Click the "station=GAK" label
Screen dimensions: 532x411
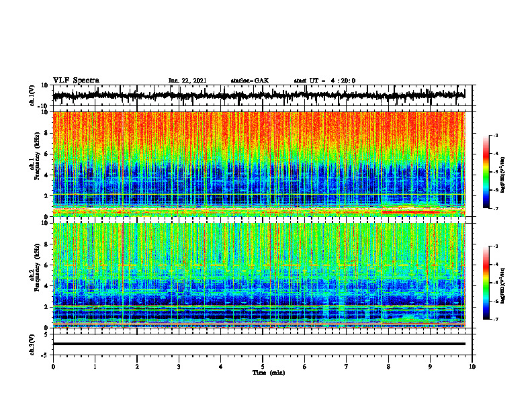[250, 81]
